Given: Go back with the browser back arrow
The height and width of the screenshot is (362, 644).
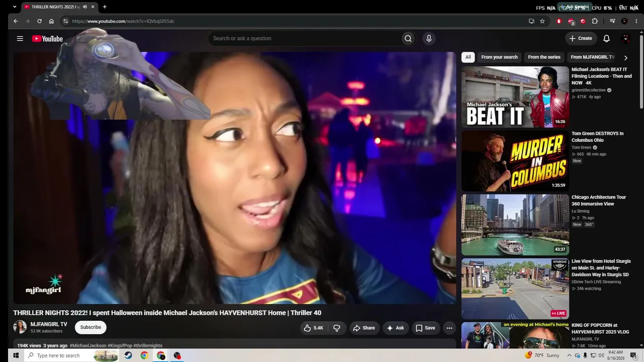Looking at the screenshot, I should [x=16, y=21].
